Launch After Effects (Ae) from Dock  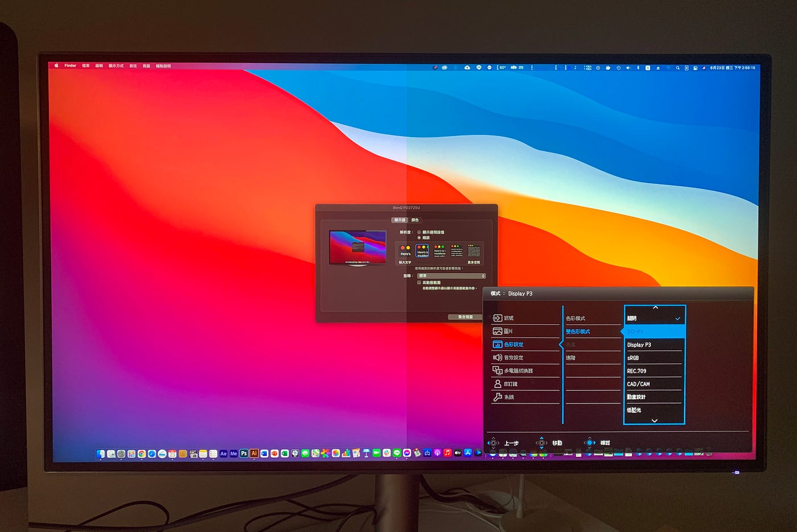(224, 453)
